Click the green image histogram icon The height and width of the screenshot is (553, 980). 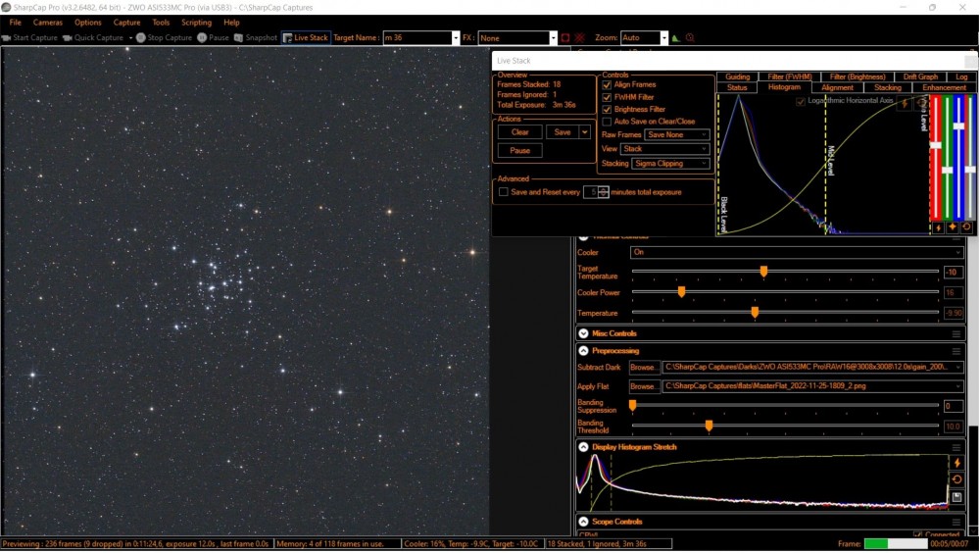676,37
